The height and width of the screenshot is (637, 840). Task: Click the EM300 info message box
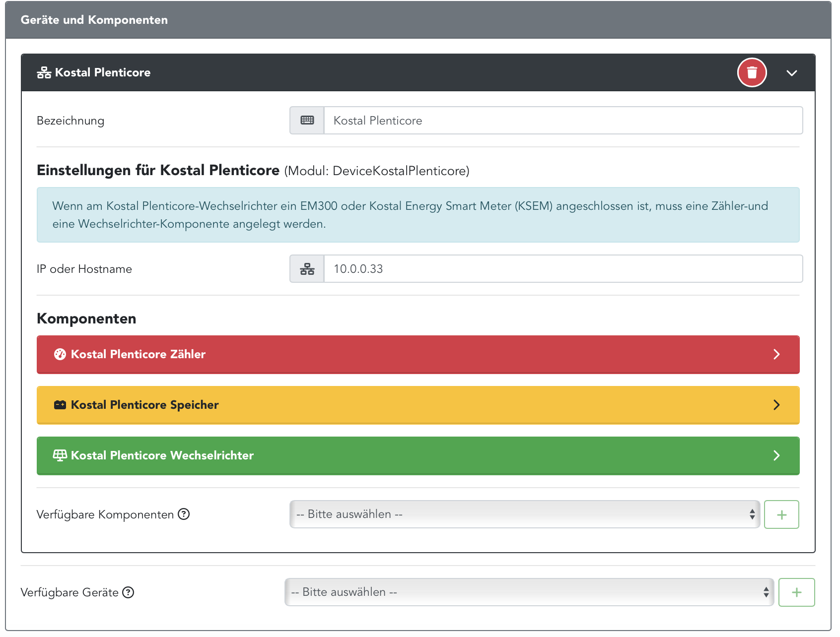(418, 215)
